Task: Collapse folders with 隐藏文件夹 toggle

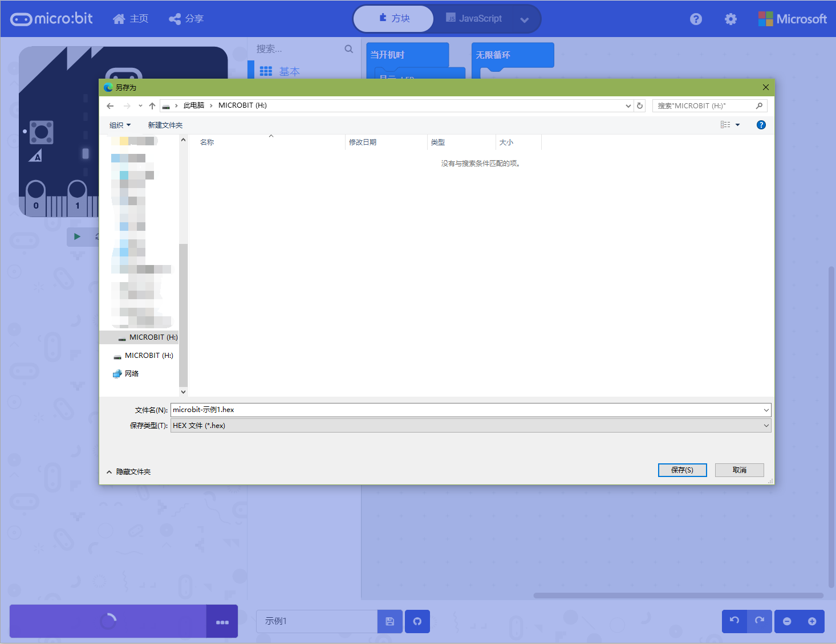Action: [x=129, y=472]
